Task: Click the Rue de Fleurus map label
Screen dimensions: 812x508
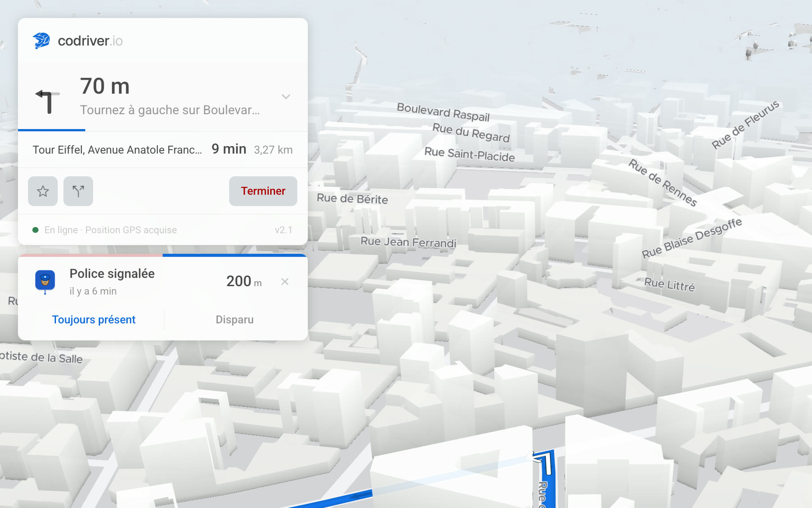Action: point(745,124)
